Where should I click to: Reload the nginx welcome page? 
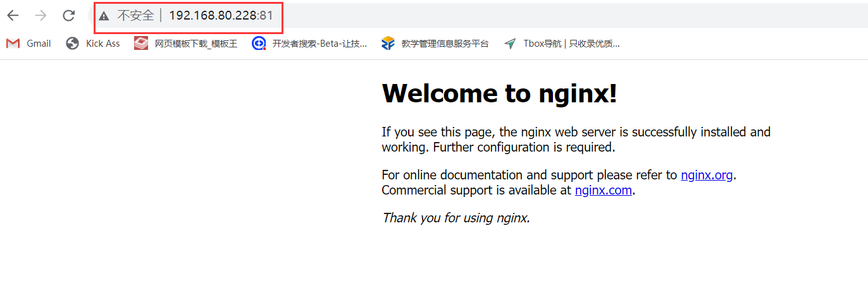69,16
